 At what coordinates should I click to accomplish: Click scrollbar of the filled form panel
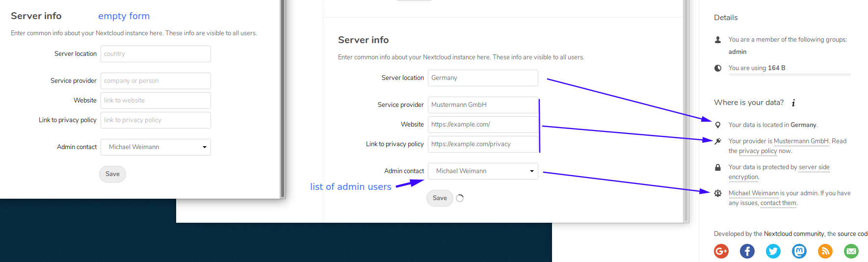(686, 111)
